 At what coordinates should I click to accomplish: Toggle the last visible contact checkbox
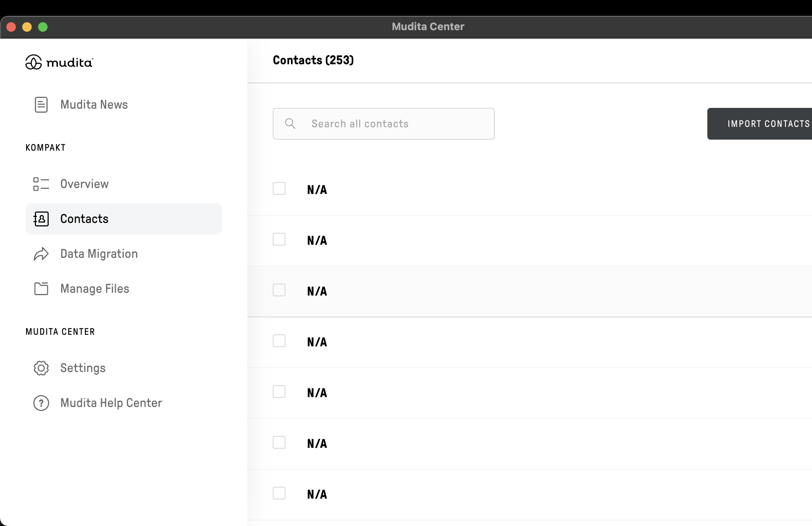tap(279, 493)
